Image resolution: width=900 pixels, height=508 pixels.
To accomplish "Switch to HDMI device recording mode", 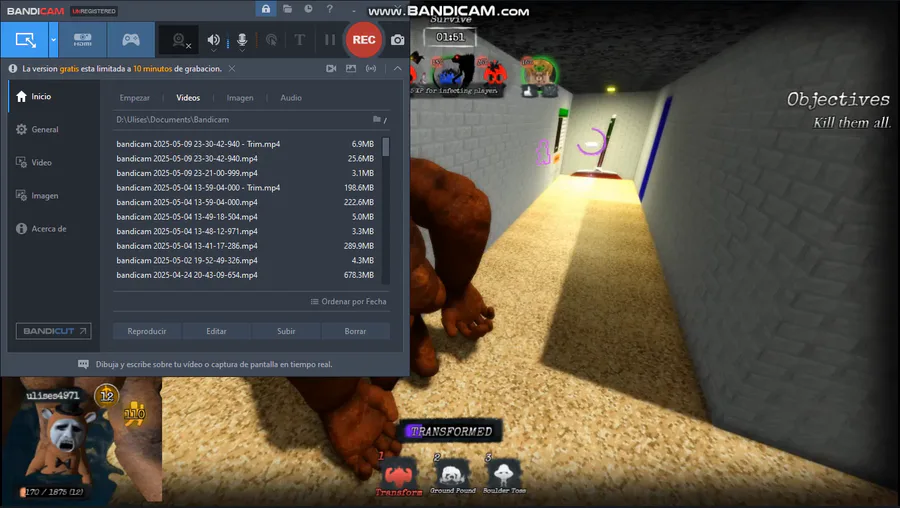I will click(83, 40).
